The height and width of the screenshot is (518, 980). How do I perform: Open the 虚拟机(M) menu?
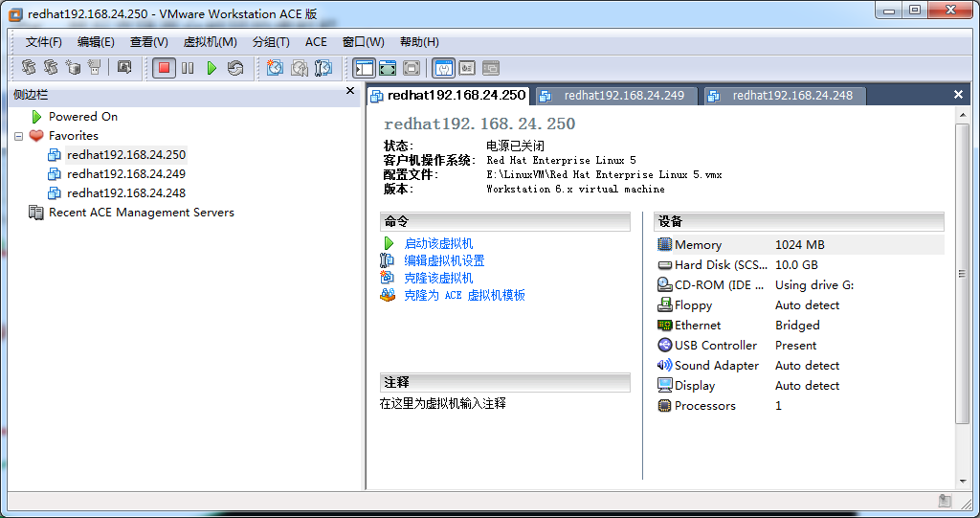(210, 42)
